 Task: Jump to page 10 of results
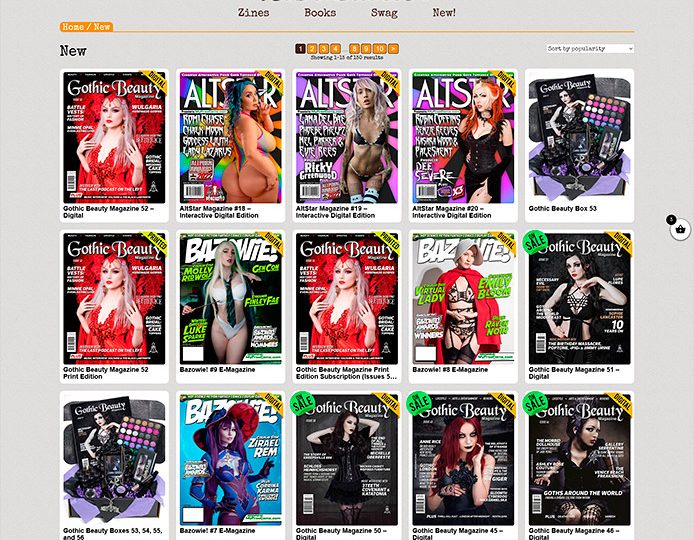click(x=380, y=48)
